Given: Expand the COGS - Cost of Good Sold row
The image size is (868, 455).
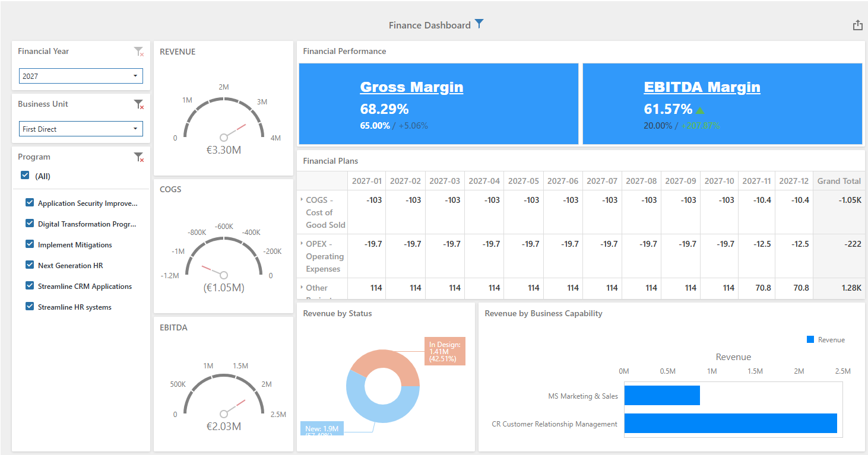Looking at the screenshot, I should point(302,200).
